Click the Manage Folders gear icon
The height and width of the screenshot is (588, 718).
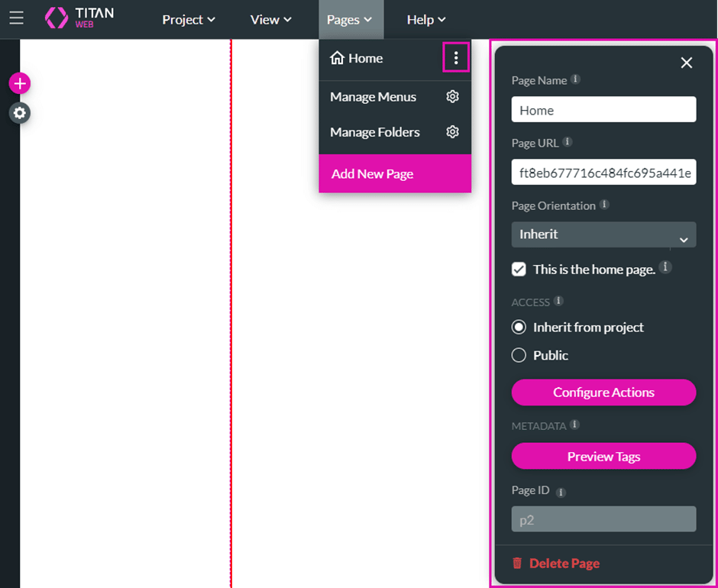[x=453, y=132]
